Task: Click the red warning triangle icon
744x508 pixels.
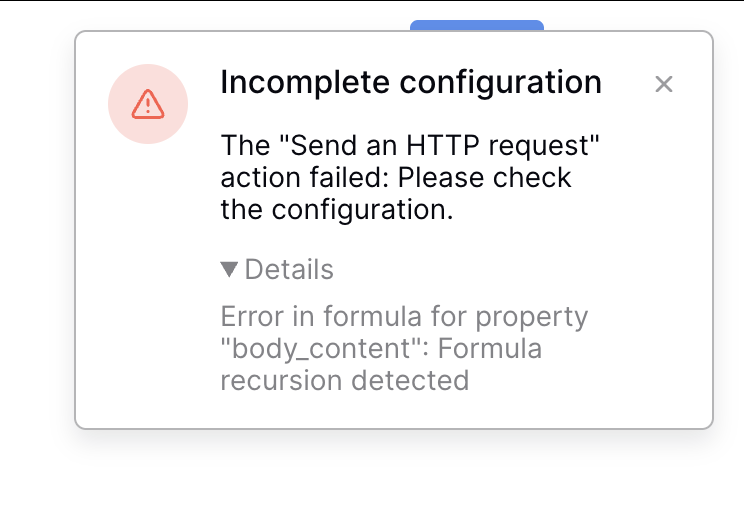Action: (148, 103)
